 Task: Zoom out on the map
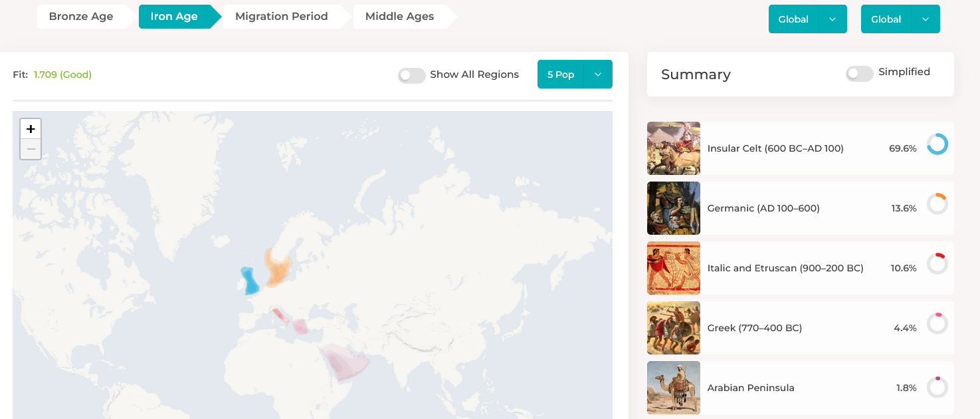coord(31,149)
